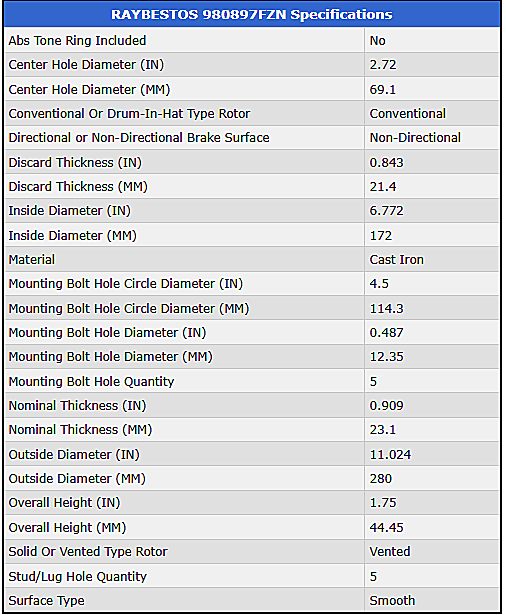Click Mounting Bolt Hole Circle Diameter (IN) label
The width and height of the screenshot is (506, 615).
pos(126,284)
